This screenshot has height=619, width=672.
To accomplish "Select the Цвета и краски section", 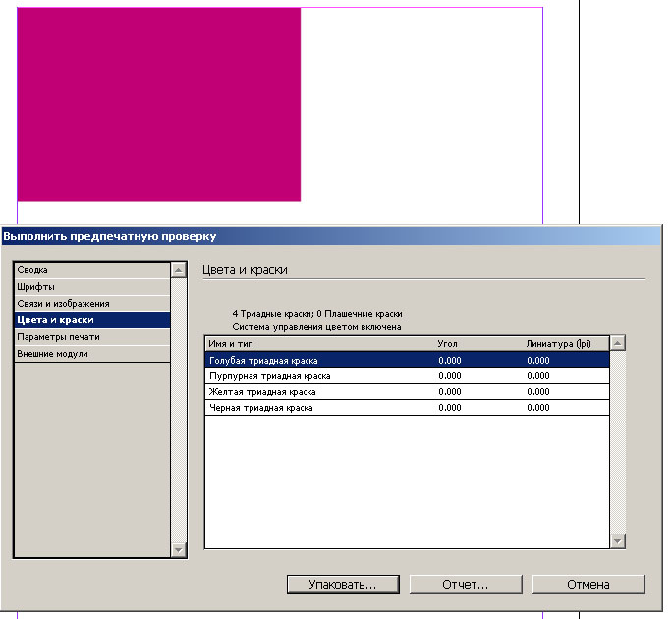I will pyautogui.click(x=92, y=320).
